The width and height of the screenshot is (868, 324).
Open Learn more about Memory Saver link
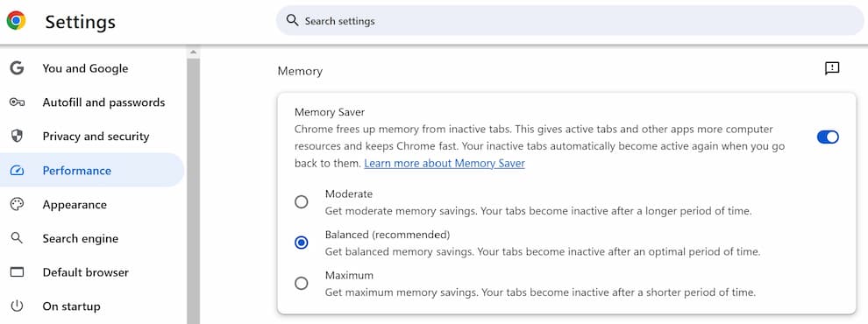pyautogui.click(x=445, y=164)
